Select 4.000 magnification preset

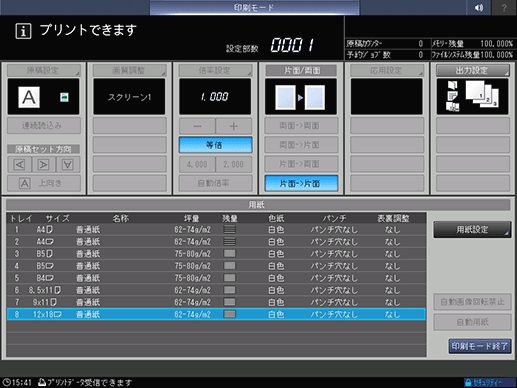pyautogui.click(x=197, y=164)
